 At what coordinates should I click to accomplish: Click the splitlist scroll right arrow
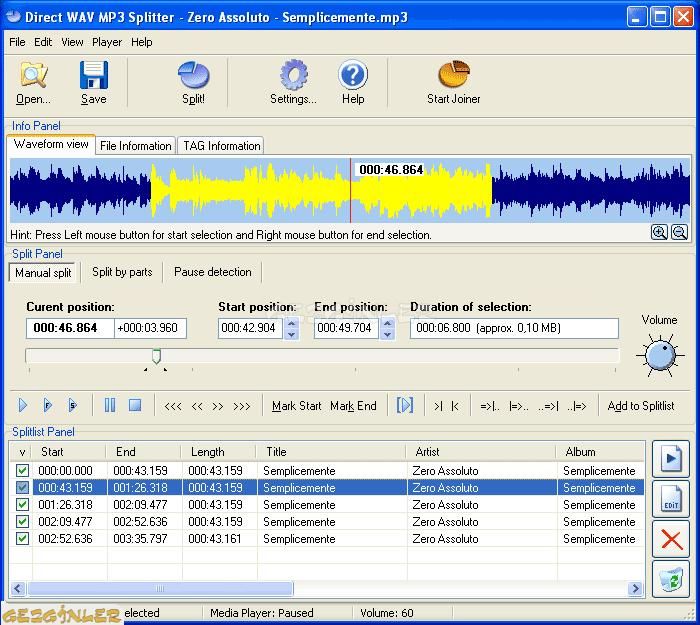coord(635,588)
